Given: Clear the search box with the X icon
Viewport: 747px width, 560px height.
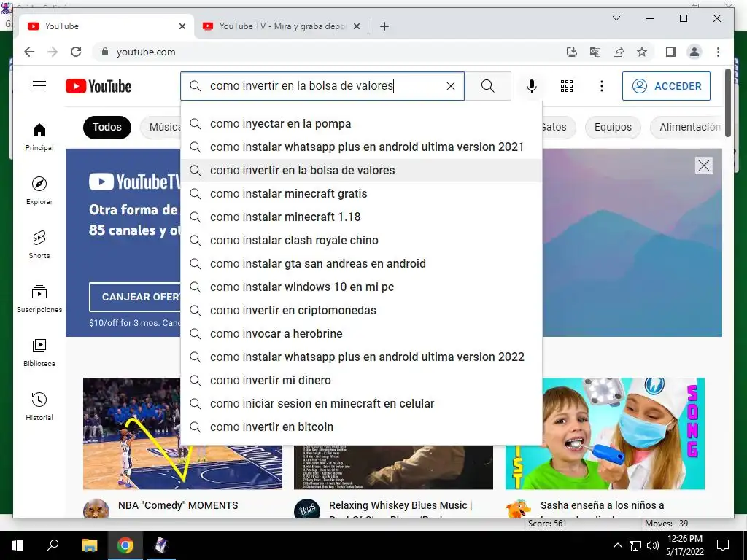Looking at the screenshot, I should [450, 86].
